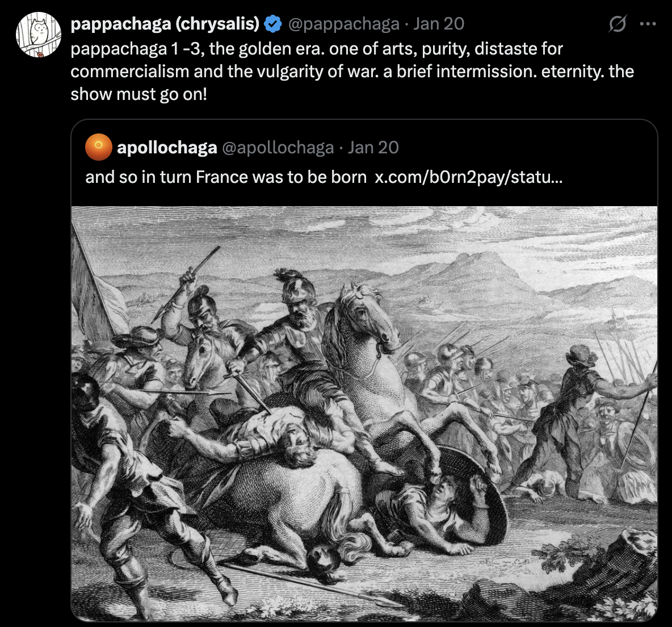Click the apollochaga display name
672x627 pixels.
(167, 148)
